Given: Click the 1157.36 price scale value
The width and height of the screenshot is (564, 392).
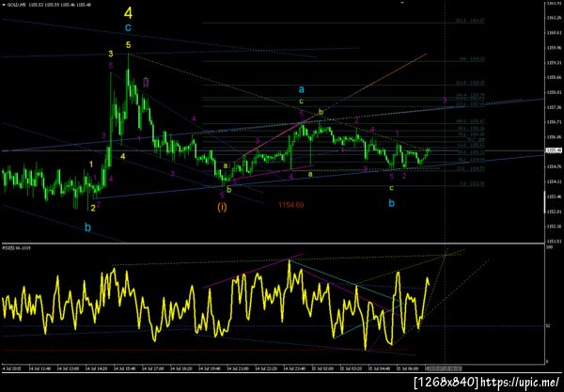Looking at the screenshot, I should point(555,107).
